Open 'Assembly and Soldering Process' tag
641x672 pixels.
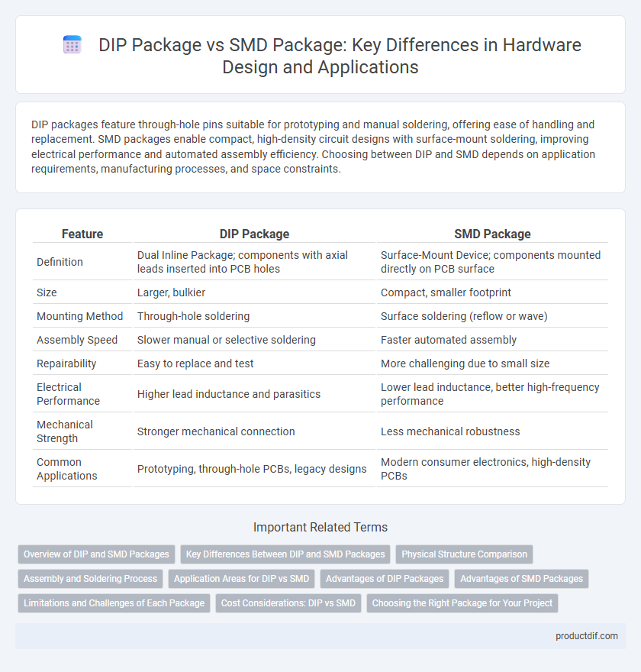pyautogui.click(x=90, y=579)
